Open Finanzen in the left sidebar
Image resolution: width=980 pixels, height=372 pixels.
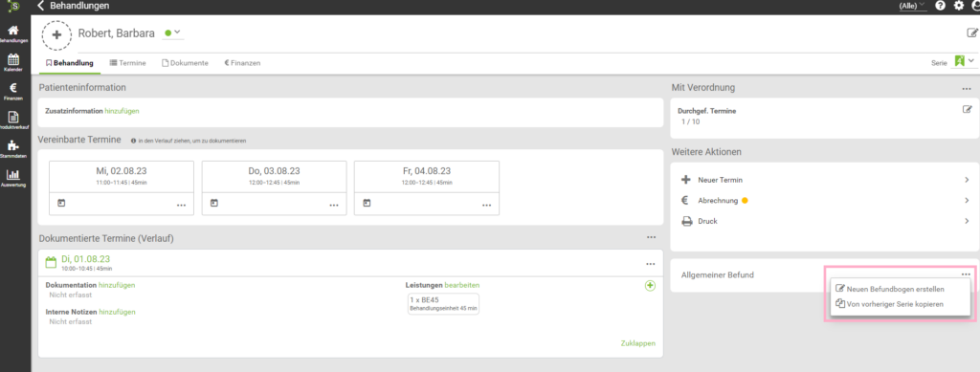(x=13, y=91)
